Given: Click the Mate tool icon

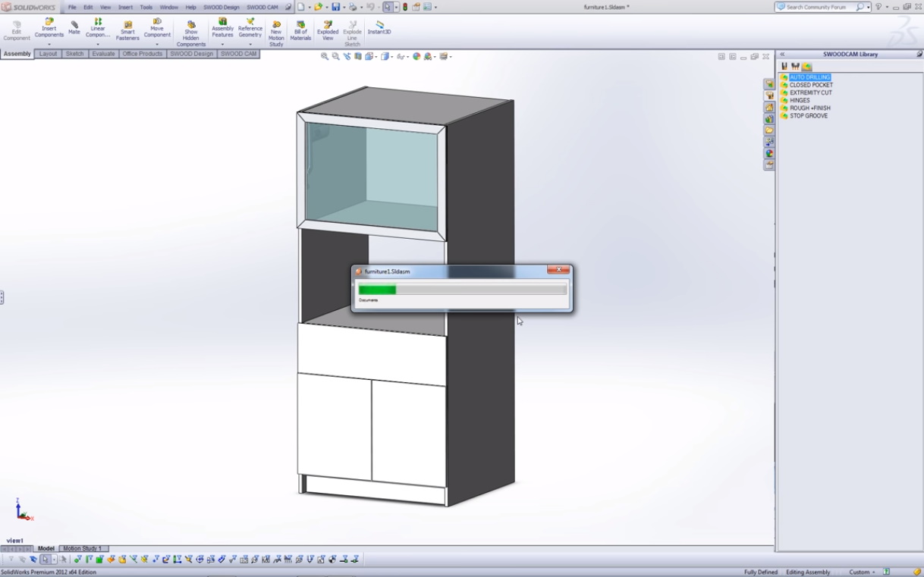Looking at the screenshot, I should [74, 27].
